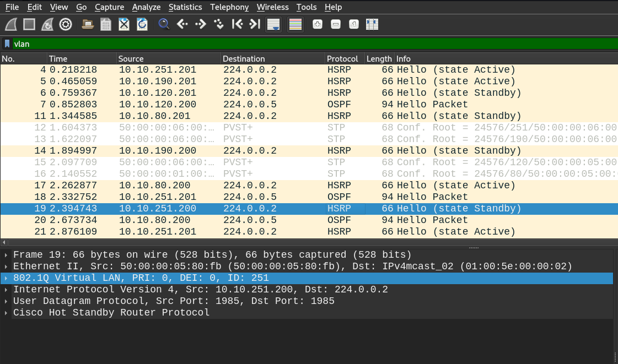Sort by the No. column header
Viewport: 618px width, 364px height.
(x=24, y=58)
